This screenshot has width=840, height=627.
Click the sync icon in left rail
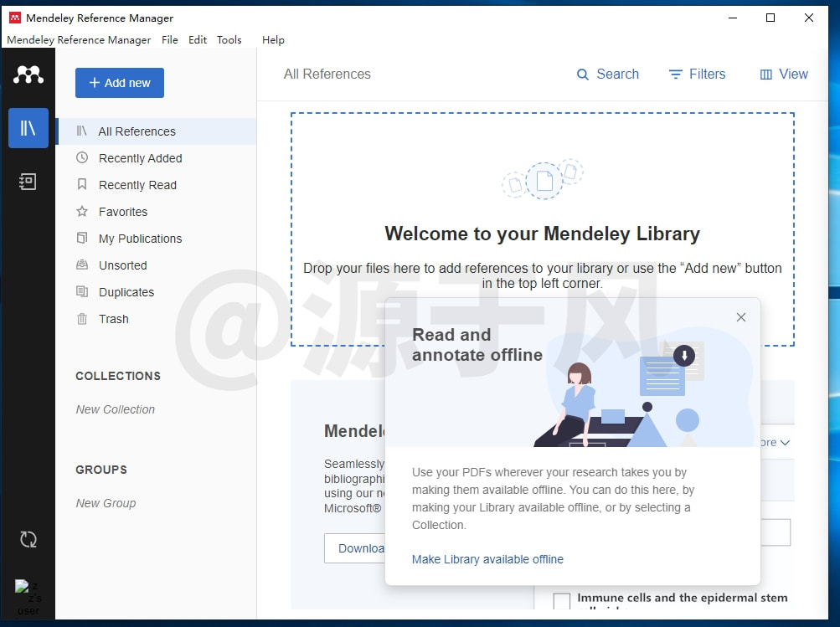coord(28,539)
